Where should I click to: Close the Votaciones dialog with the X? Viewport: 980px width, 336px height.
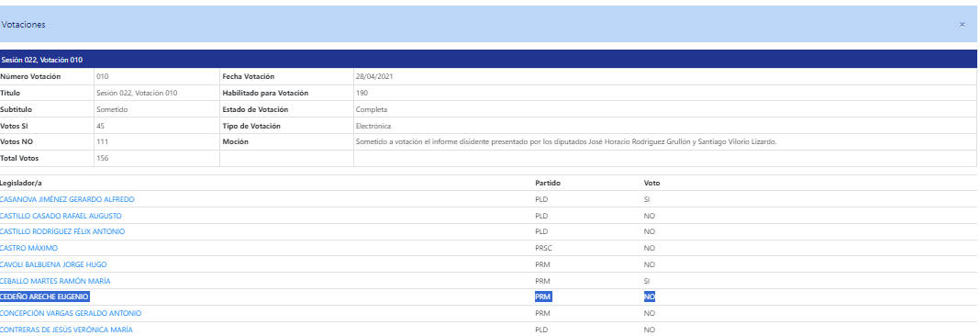coord(962,25)
